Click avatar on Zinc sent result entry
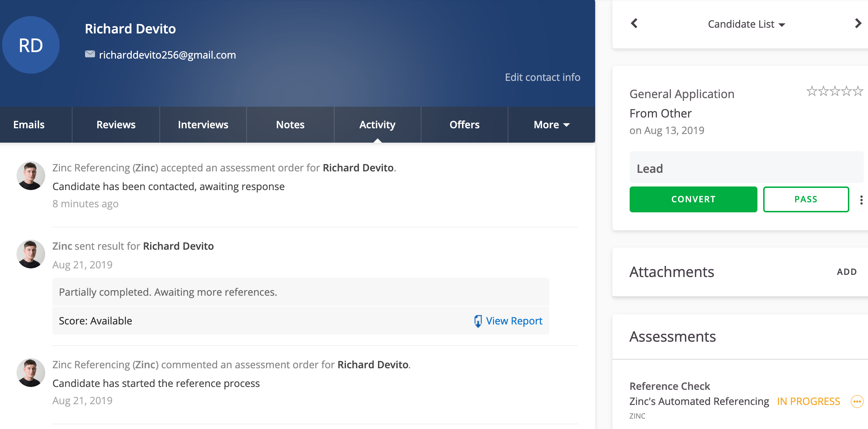Screen dimensions: 868x429 [31, 254]
